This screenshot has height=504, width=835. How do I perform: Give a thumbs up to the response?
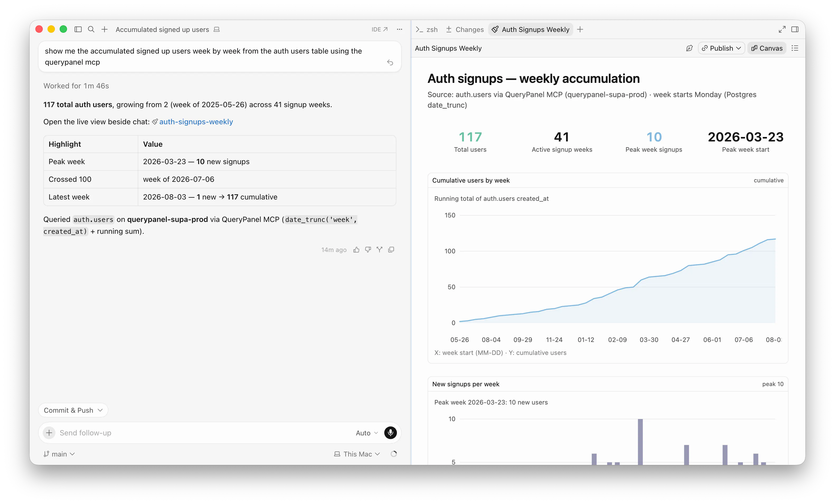pos(356,250)
